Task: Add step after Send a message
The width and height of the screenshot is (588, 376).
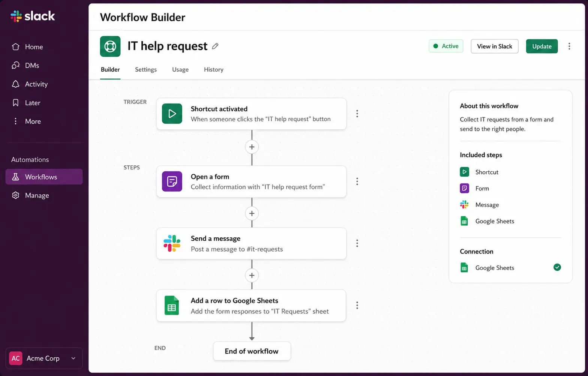Action: [252, 276]
